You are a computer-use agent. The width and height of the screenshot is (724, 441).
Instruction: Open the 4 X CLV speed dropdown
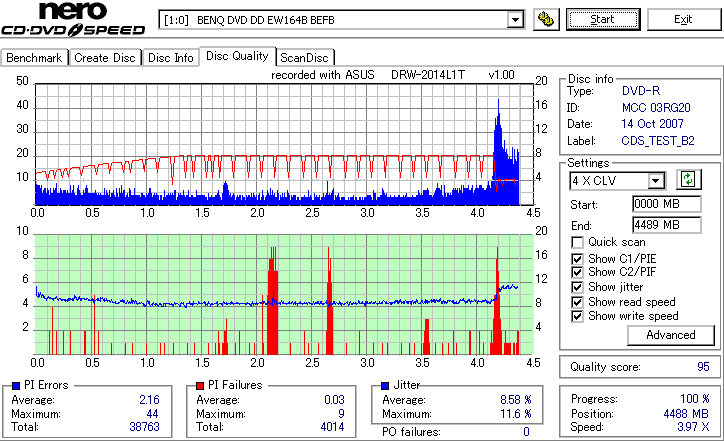point(617,181)
